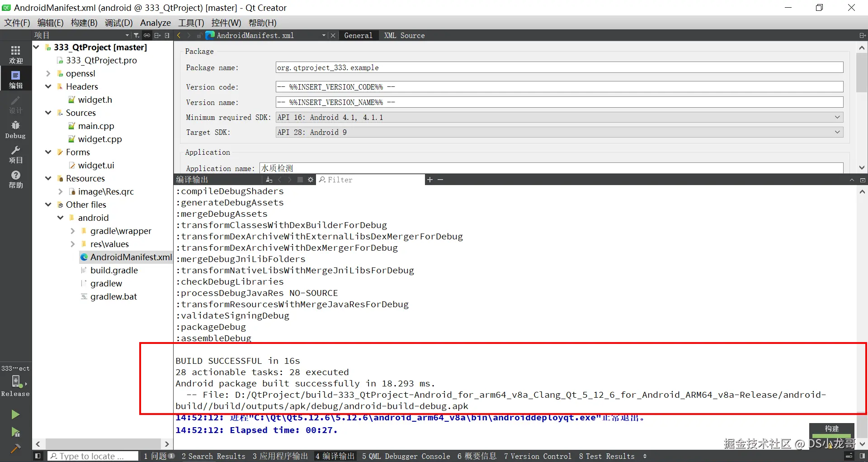
Task: Collapse the Resources group
Action: 48,178
